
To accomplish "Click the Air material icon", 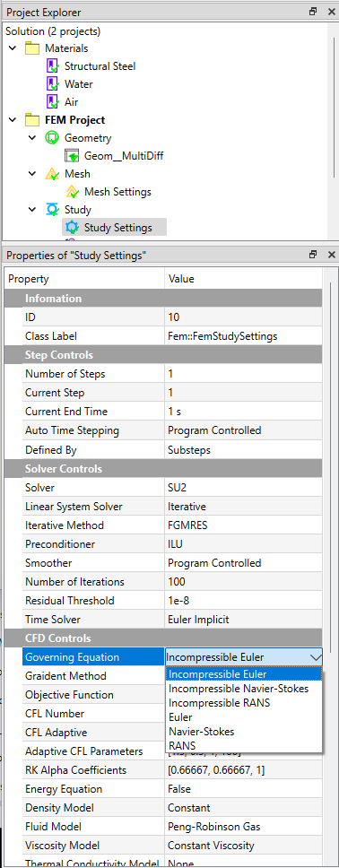I will 52,102.
